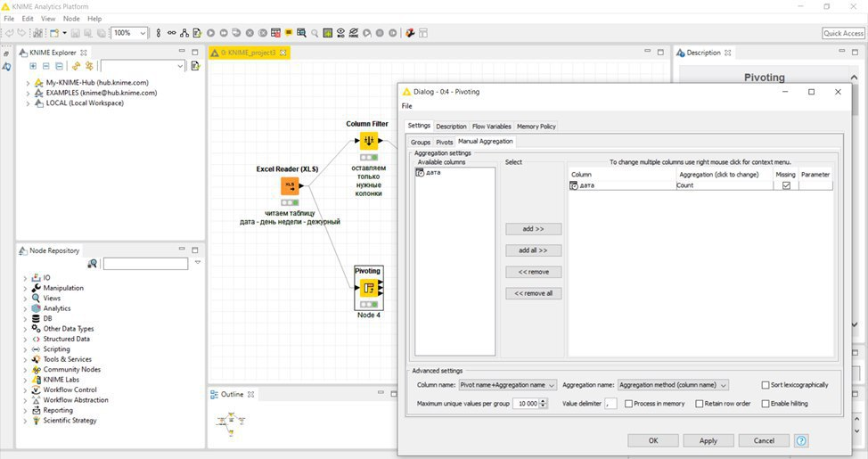Image resolution: width=868 pixels, height=459 pixels.
Task: Click the Quick Access field
Action: click(x=843, y=33)
